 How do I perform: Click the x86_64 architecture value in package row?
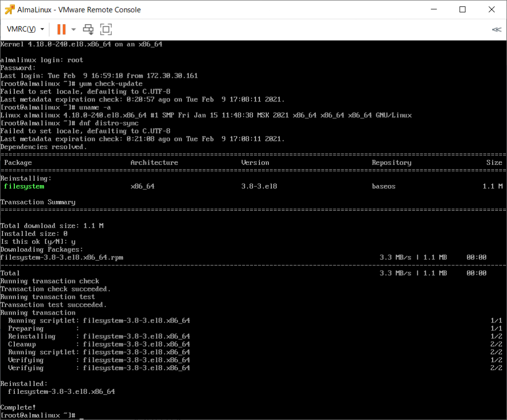142,187
